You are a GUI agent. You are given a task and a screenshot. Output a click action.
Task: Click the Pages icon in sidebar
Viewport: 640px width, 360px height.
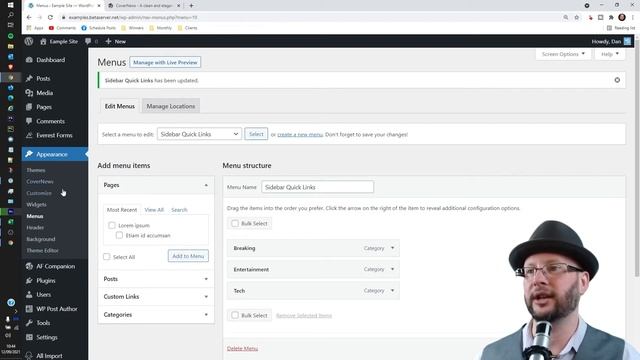point(29,107)
